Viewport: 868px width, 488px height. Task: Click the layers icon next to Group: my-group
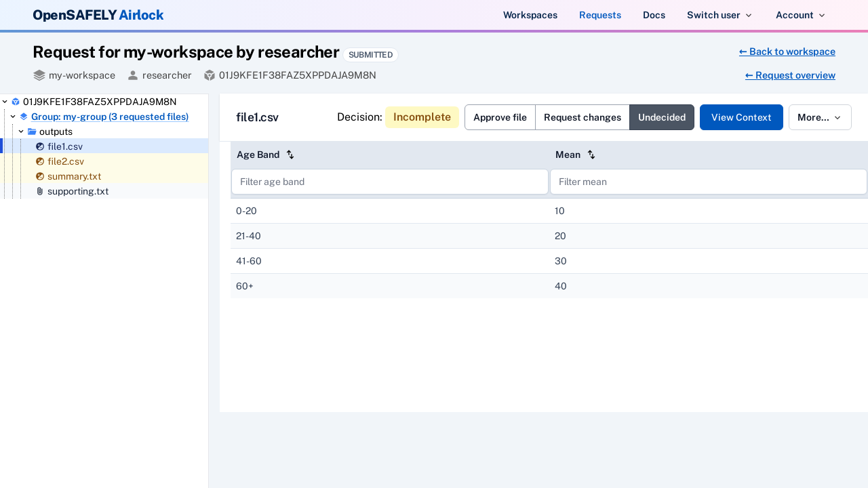pos(23,117)
